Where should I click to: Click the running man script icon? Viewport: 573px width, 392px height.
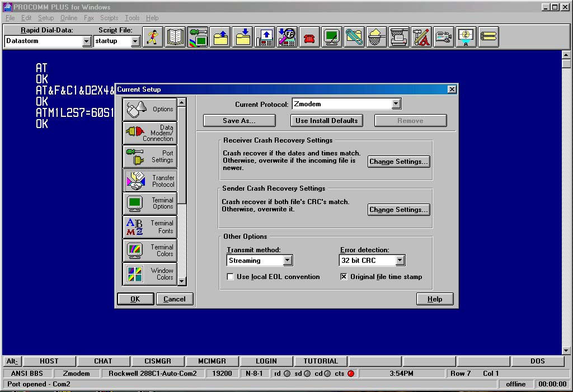(x=153, y=37)
